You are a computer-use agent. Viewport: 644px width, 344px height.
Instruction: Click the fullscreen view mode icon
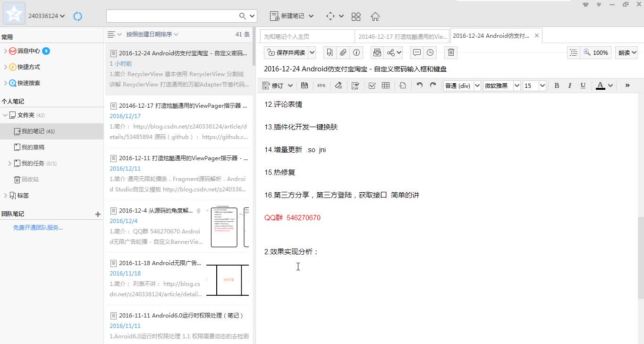[x=330, y=16]
